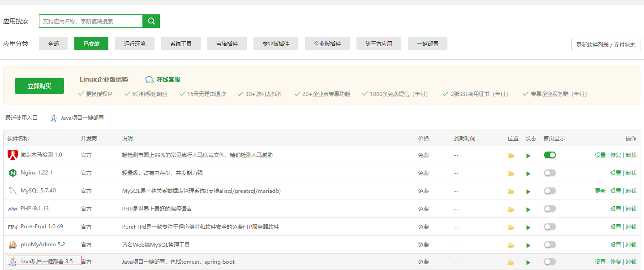Image resolution: width=644 pixels, height=270 pixels.
Task: Focus the 应用搜索 input field
Action: point(91,21)
